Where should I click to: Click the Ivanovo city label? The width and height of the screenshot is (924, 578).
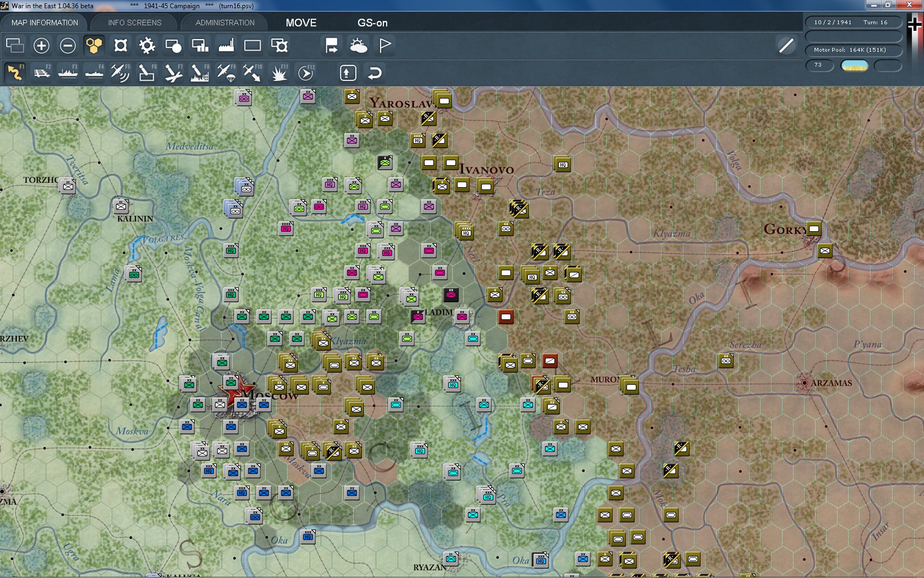coord(487,170)
